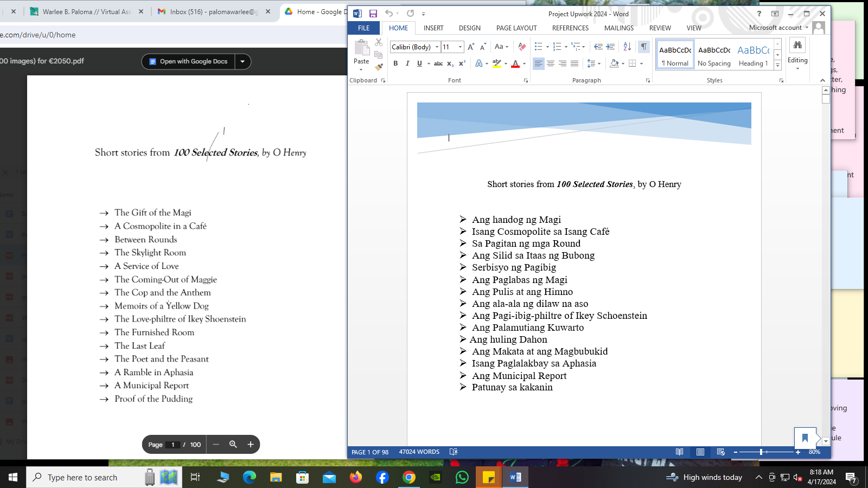Open the font size dropdown
Image resolution: width=868 pixels, height=488 pixels.
pyautogui.click(x=461, y=47)
